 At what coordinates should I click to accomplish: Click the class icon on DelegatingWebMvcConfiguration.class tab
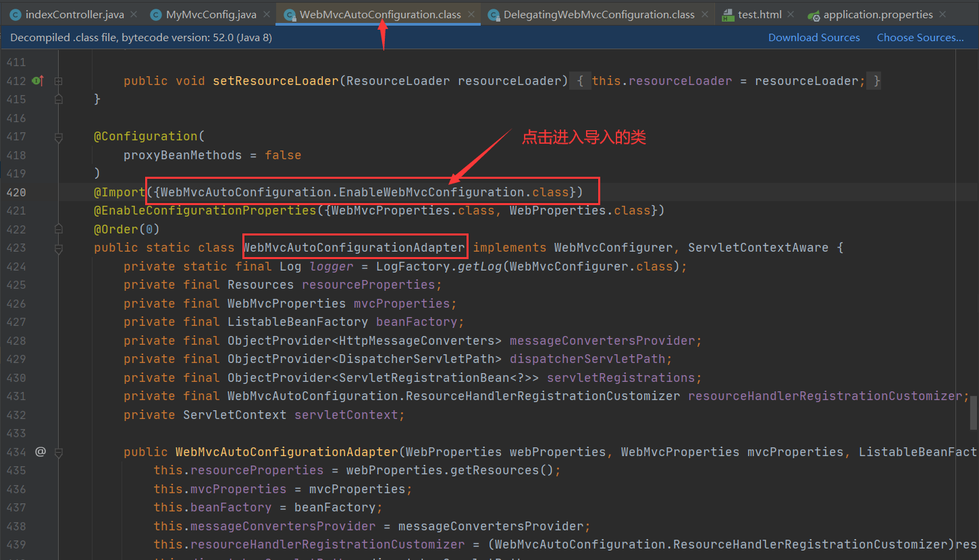tap(494, 14)
